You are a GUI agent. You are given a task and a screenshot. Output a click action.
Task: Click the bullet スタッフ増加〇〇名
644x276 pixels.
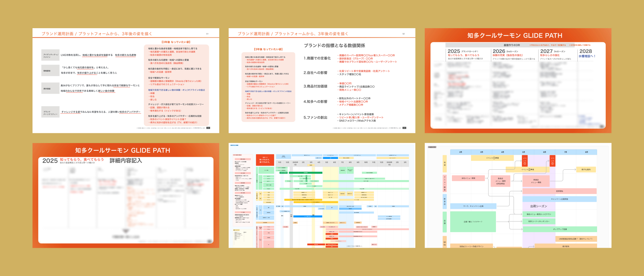coord(350,74)
